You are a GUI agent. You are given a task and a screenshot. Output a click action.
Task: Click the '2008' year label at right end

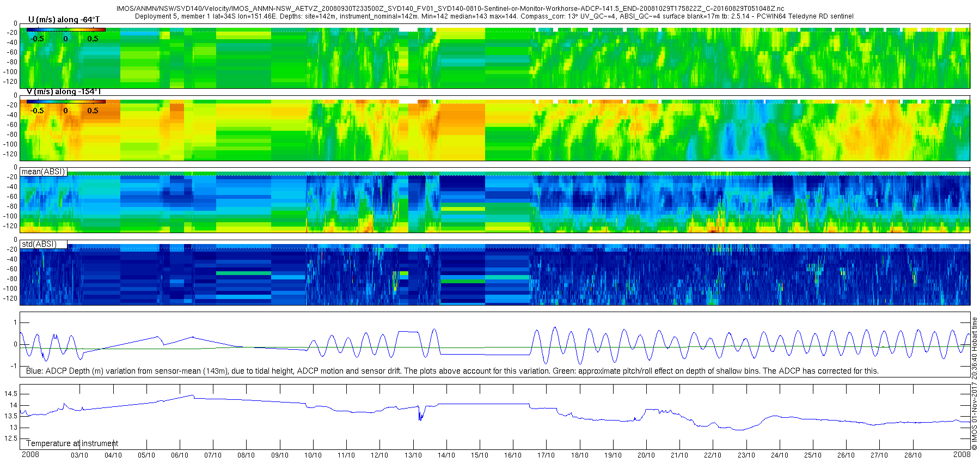click(961, 454)
